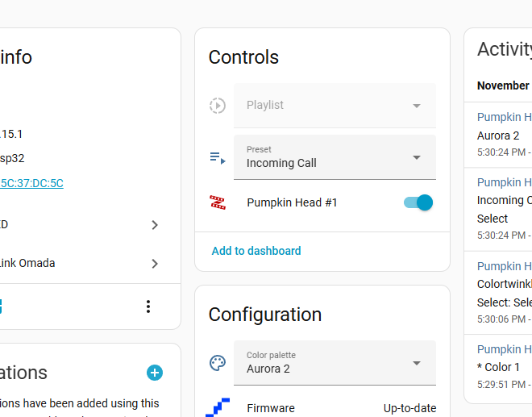Open the disabled Playlist dropdown
The height and width of the screenshot is (417, 532).
pyautogui.click(x=335, y=106)
